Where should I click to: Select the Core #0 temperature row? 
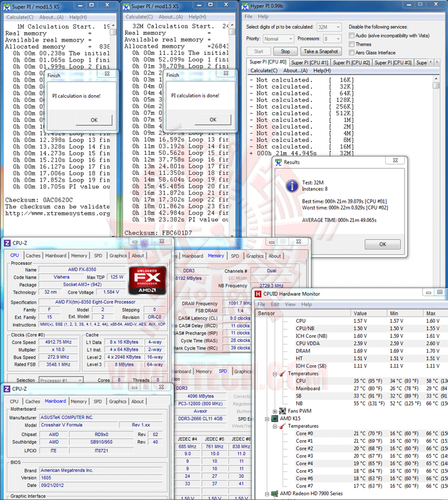coord(352,433)
